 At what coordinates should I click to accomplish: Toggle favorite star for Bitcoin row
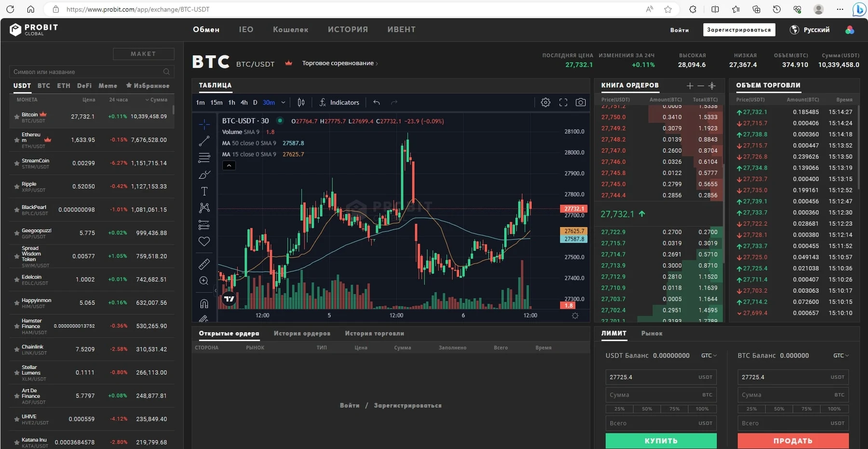pyautogui.click(x=17, y=117)
